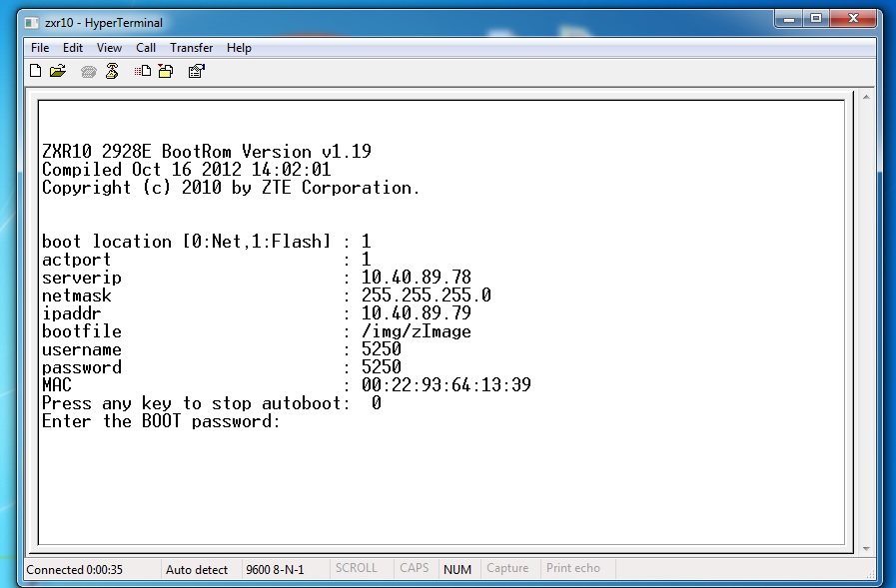Click the Disconnect icon in toolbar
Screen dimensions: 896x588
tap(112, 71)
